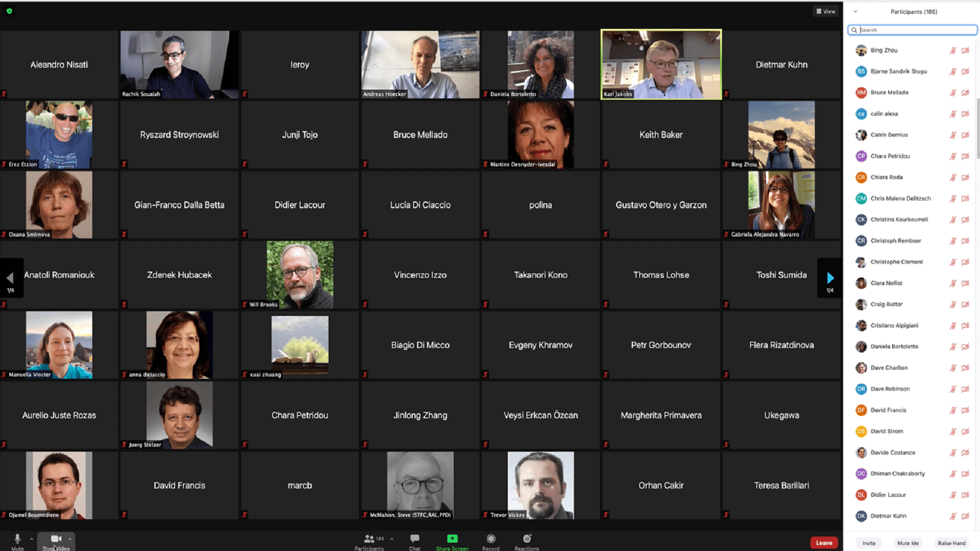Click Invite in participants panel
The width and height of the screenshot is (980, 551).
click(x=869, y=542)
